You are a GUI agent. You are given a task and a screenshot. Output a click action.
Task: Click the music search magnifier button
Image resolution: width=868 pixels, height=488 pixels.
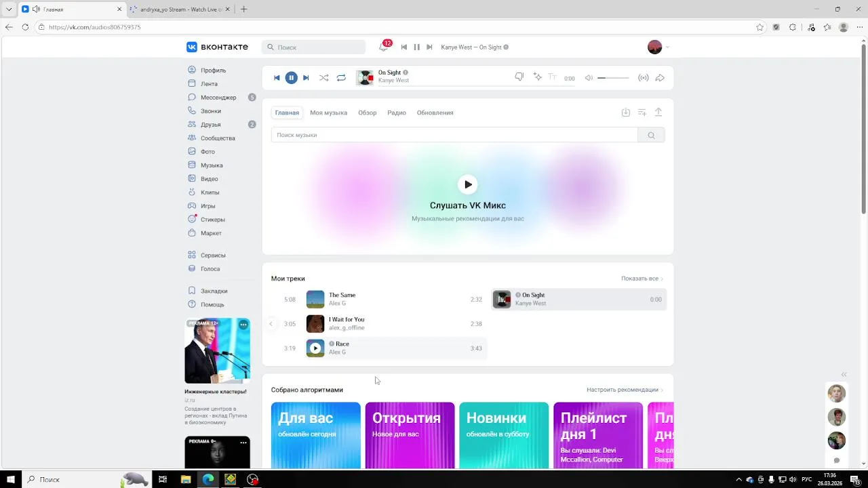[x=651, y=135]
